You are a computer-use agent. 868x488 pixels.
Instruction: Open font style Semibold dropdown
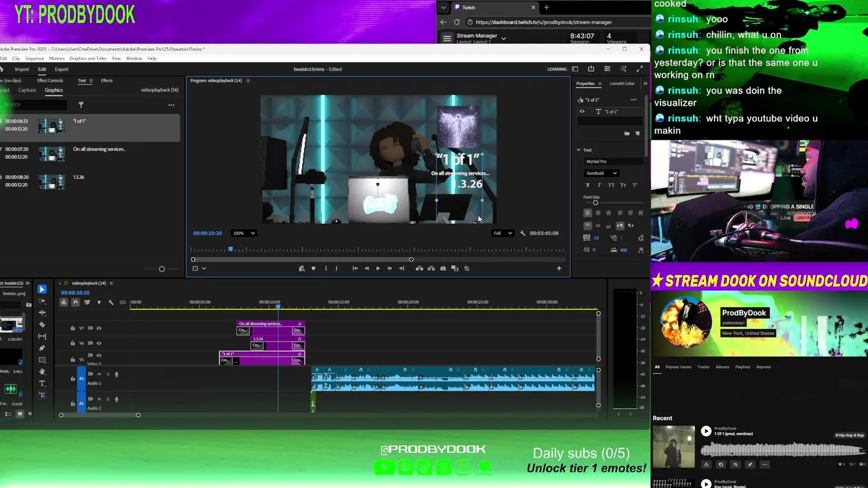[601, 174]
